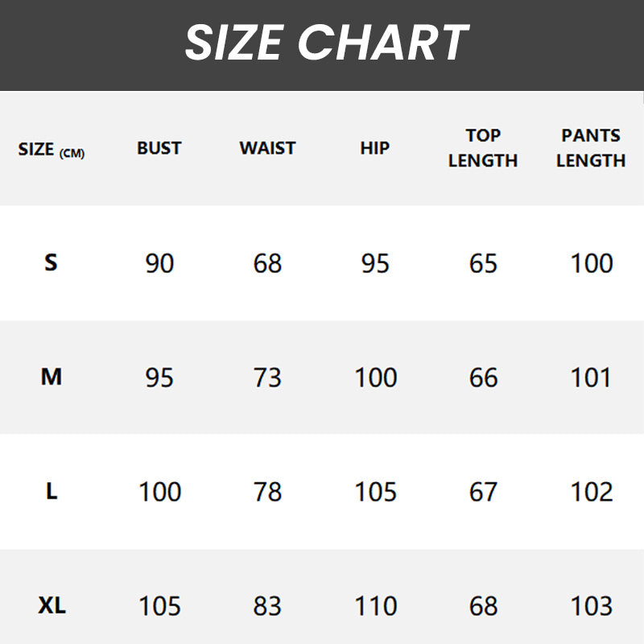This screenshot has width=644, height=644.
Task: Select top length 68 in XL row
Action: point(483,606)
